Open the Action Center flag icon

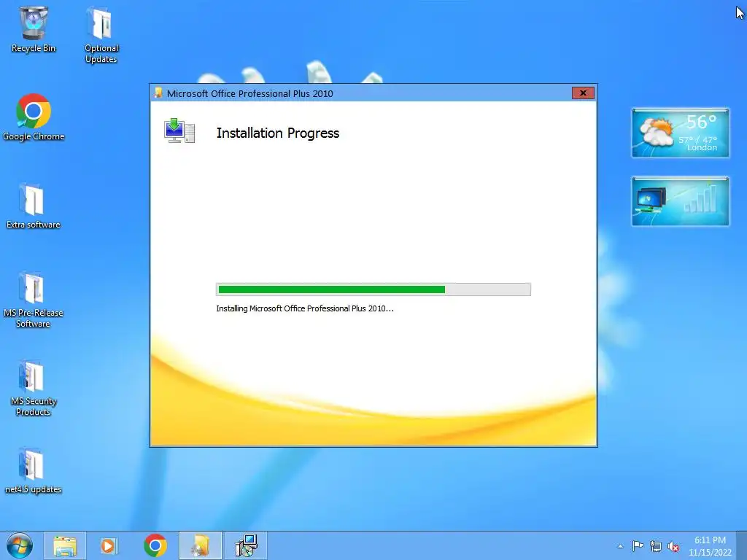click(638, 545)
